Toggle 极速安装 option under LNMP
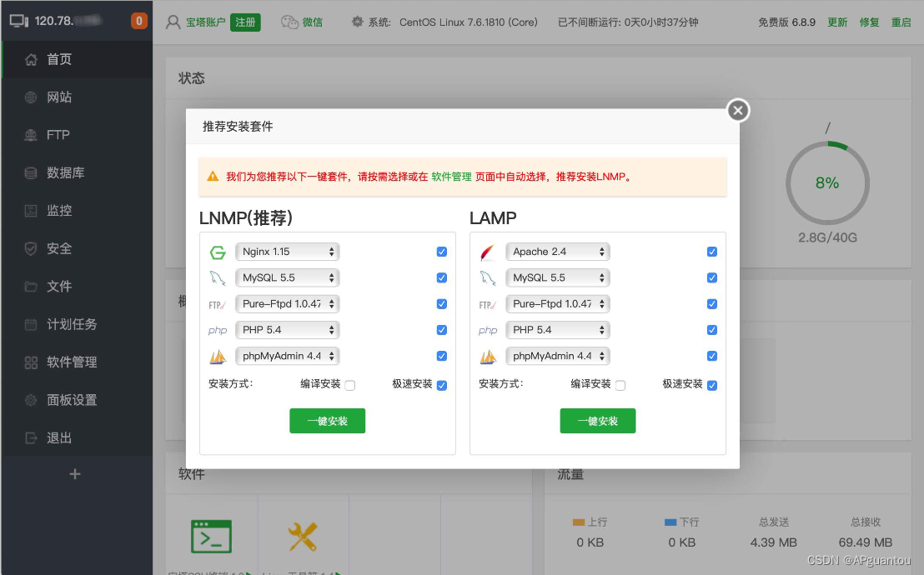This screenshot has height=575, width=924. pyautogui.click(x=441, y=385)
